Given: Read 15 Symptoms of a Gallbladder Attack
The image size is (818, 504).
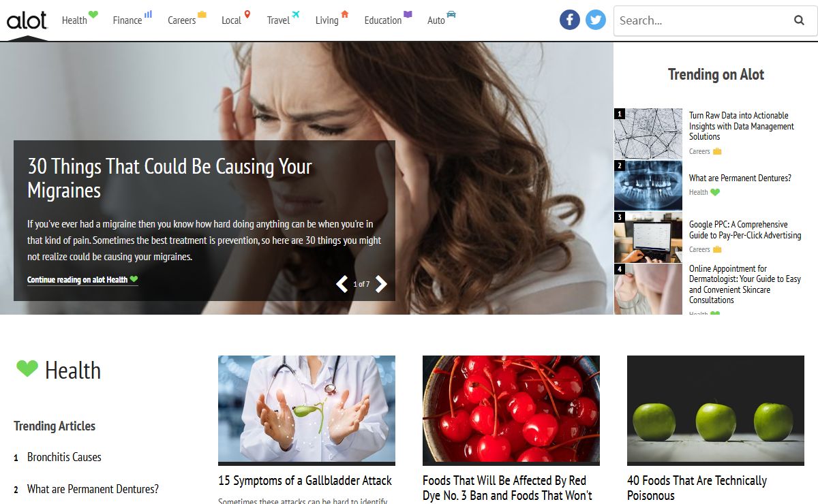Looking at the screenshot, I should [x=305, y=480].
